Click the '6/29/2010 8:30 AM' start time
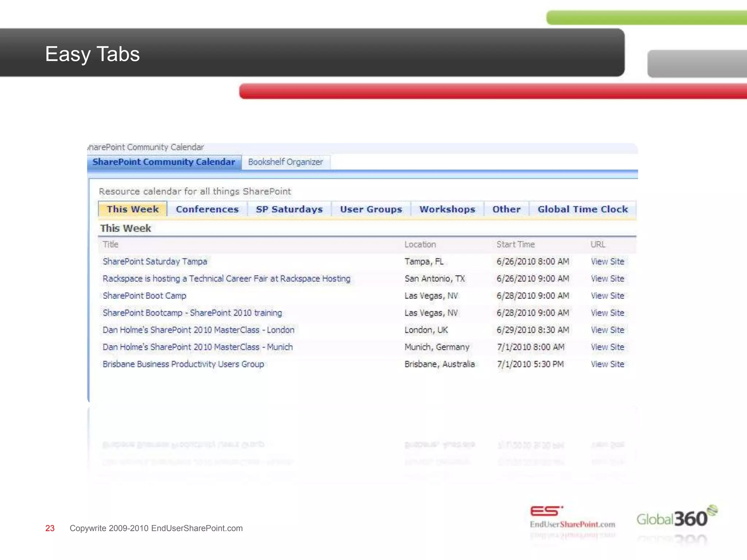 click(x=533, y=330)
